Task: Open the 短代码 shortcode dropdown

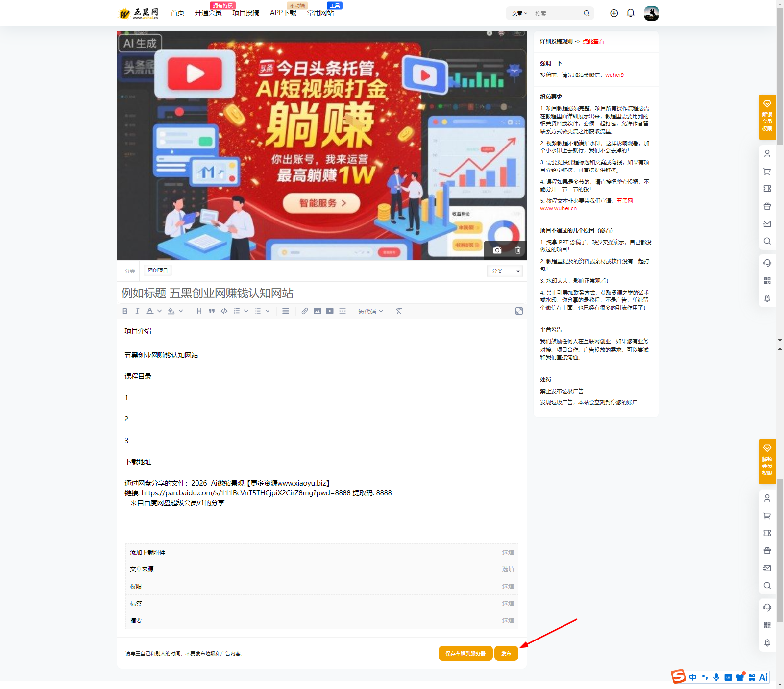Action: click(x=370, y=311)
